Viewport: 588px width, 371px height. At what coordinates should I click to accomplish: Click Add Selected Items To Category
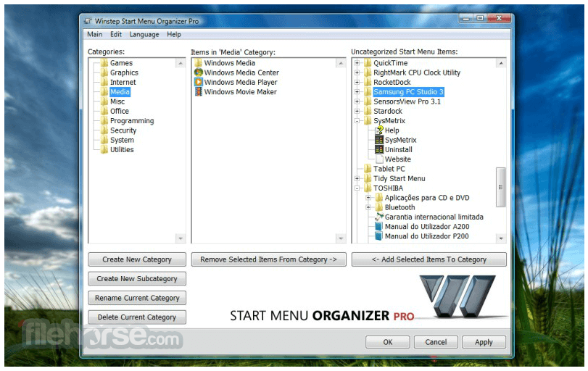pyautogui.click(x=429, y=259)
